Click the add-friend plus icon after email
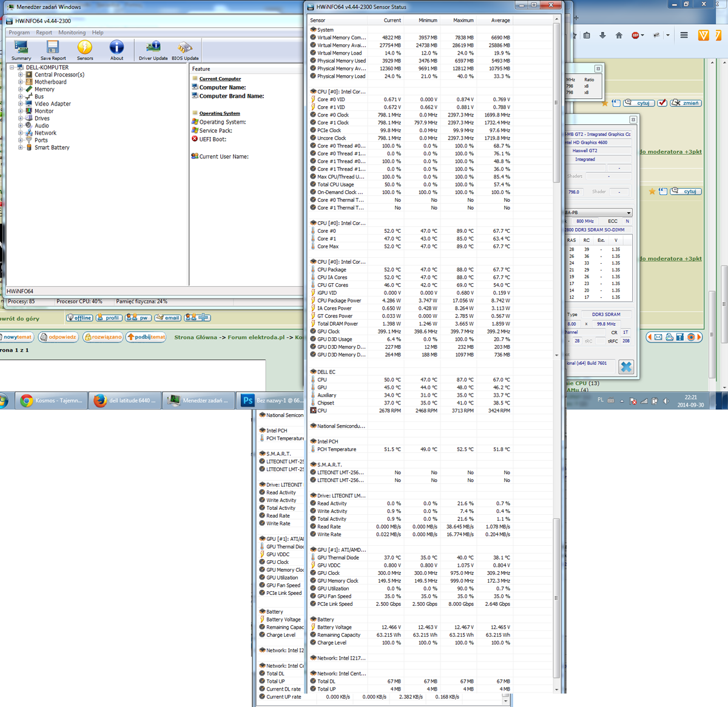This screenshot has height=707, width=728. (197, 317)
